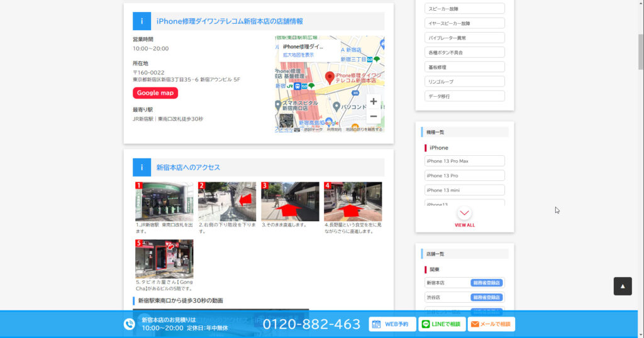The height and width of the screenshot is (338, 644).
Task: Select 各種ボタン不具合 repair menu
Action: click(x=465, y=53)
